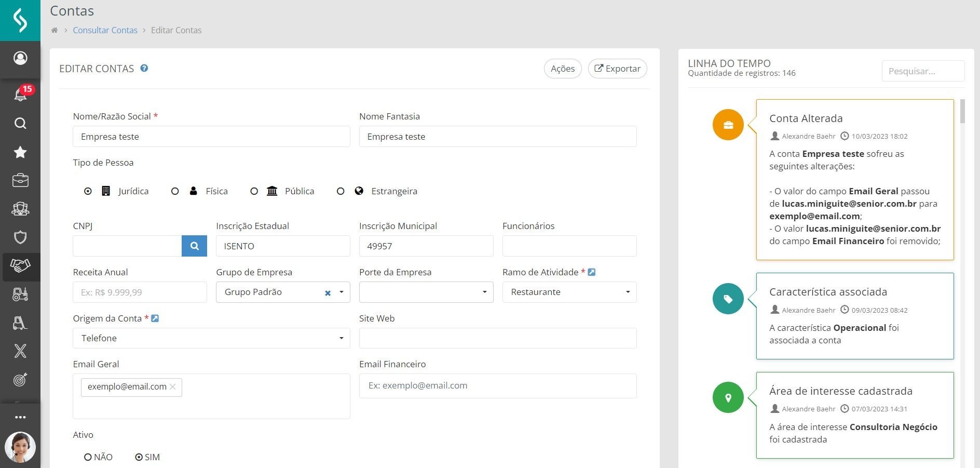Open the Ramo de Atividade dropdown
The width and height of the screenshot is (980, 468).
coord(569,292)
